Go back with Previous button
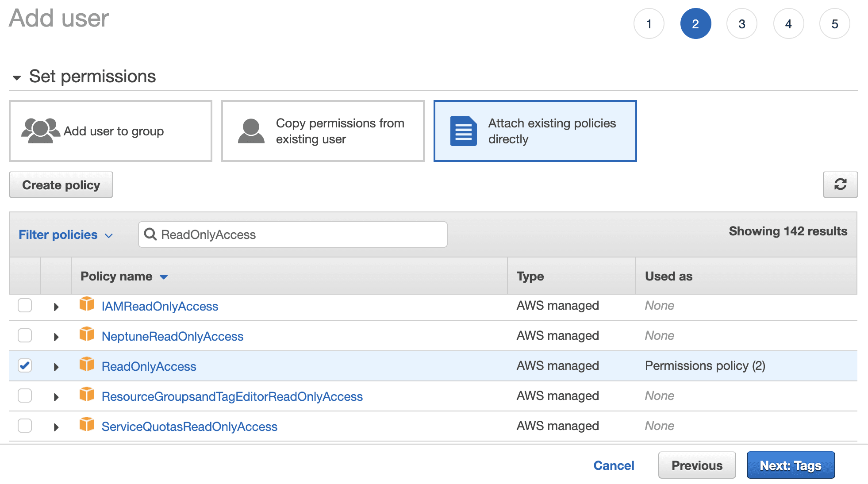Screen dimensions: 868x484 [697, 465]
